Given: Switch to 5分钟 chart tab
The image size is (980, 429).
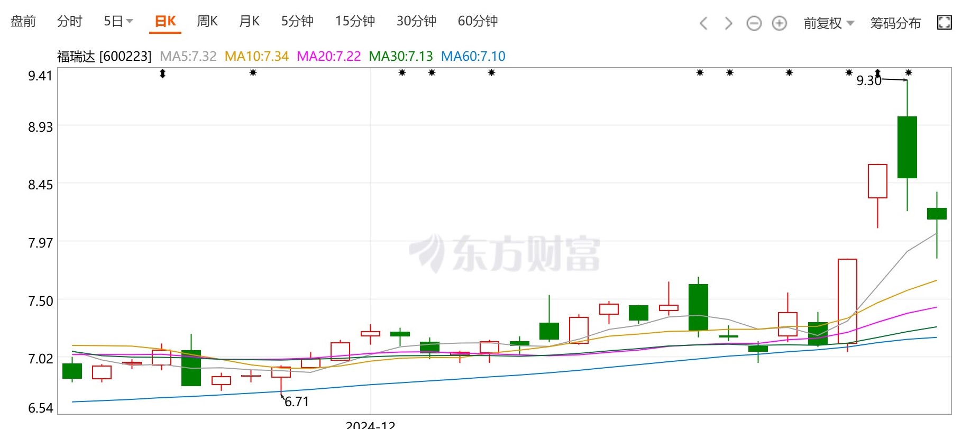Looking at the screenshot, I should tap(297, 21).
